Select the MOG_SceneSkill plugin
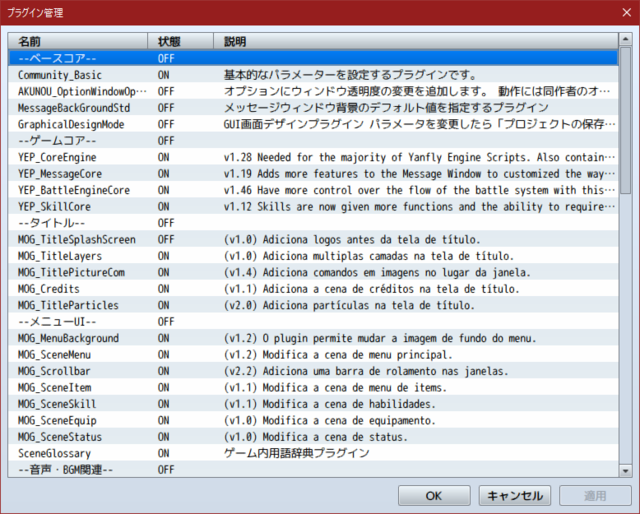Screen dimensions: 640x514 point(313,404)
